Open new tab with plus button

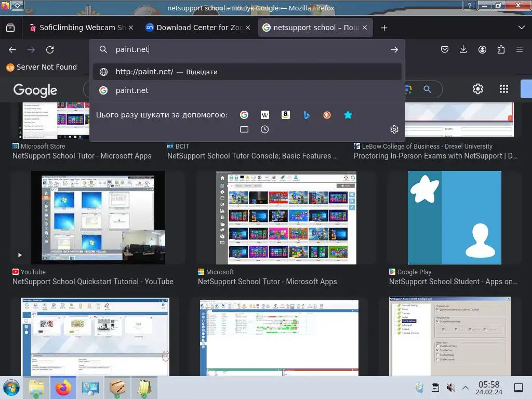point(384,28)
